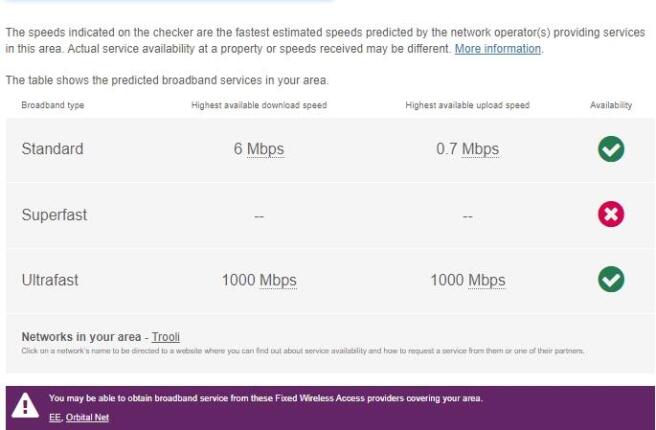Click the Ultrafast 1000 Mbps upload value
The height and width of the screenshot is (430, 656).
click(x=467, y=280)
